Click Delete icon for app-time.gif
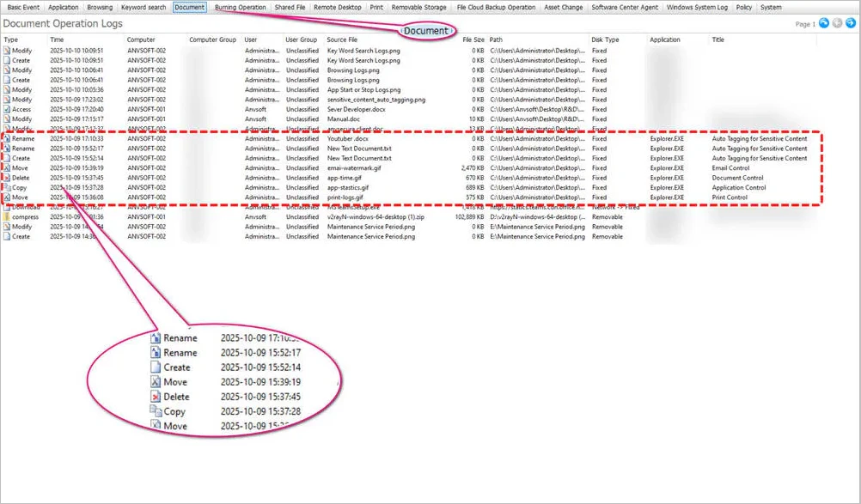861x504 pixels. (7, 178)
